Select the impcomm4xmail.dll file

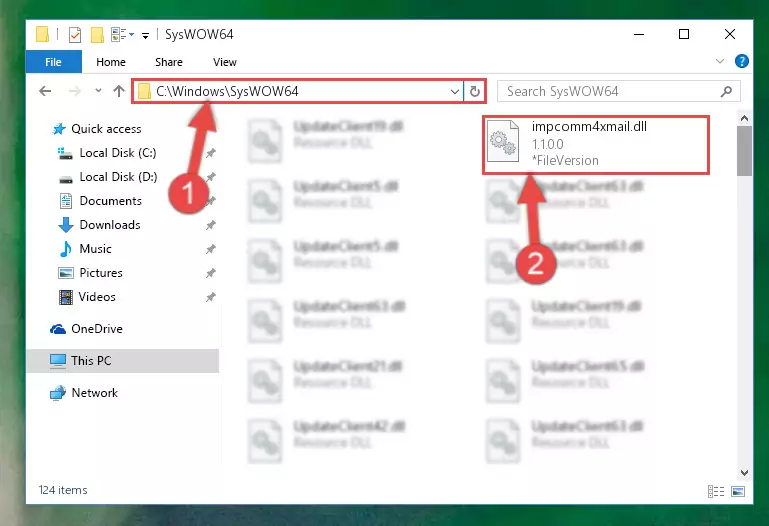click(x=596, y=145)
